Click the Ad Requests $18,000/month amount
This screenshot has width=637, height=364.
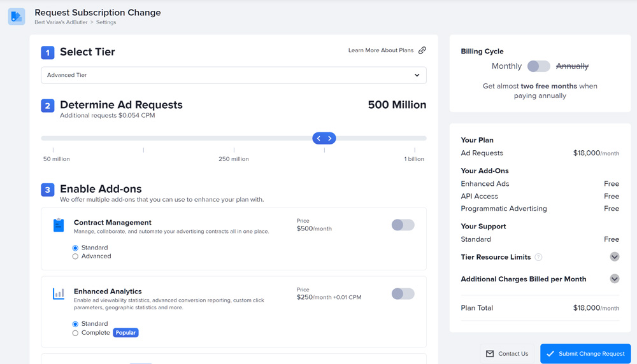coord(596,153)
